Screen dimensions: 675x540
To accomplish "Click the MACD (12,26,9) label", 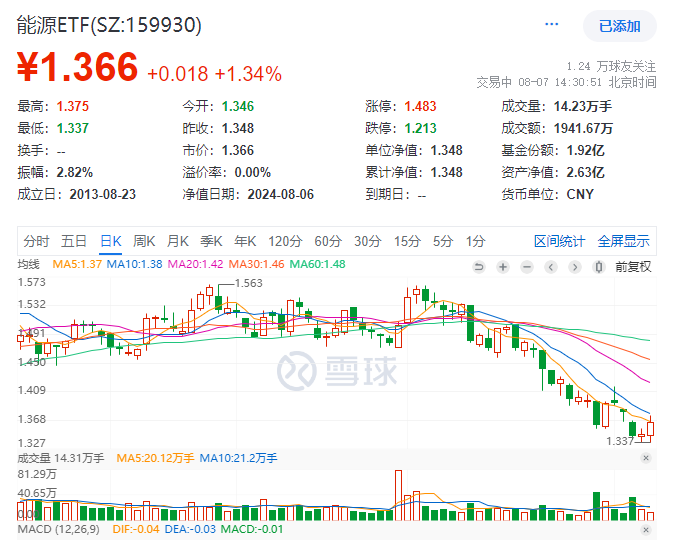I will [x=59, y=529].
